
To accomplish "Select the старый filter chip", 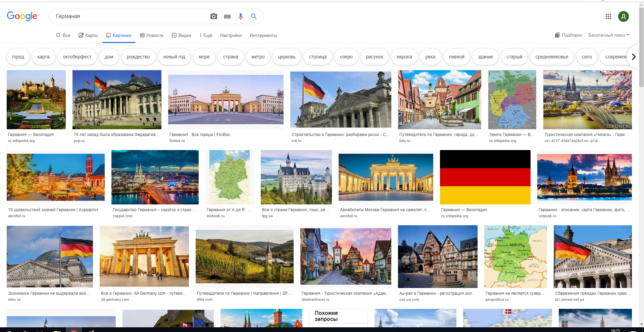I will (x=514, y=57).
